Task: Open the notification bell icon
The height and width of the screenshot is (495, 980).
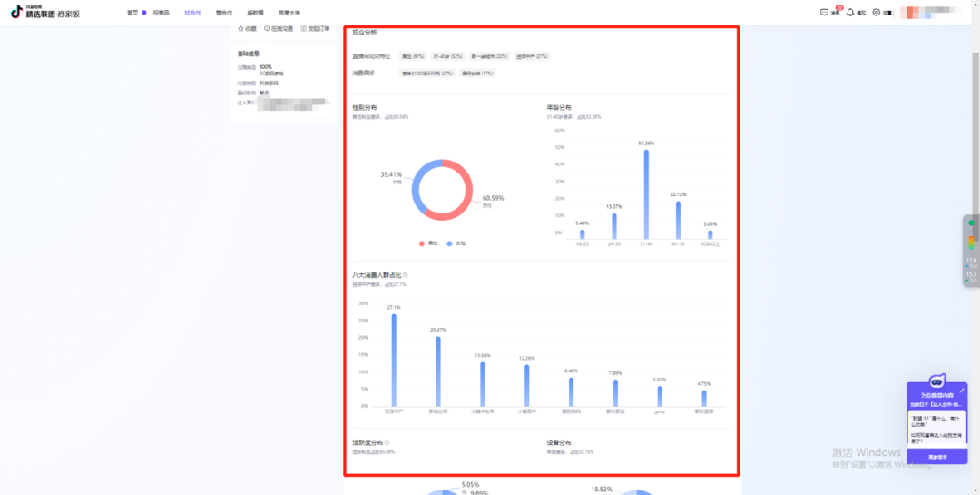Action: coord(850,12)
